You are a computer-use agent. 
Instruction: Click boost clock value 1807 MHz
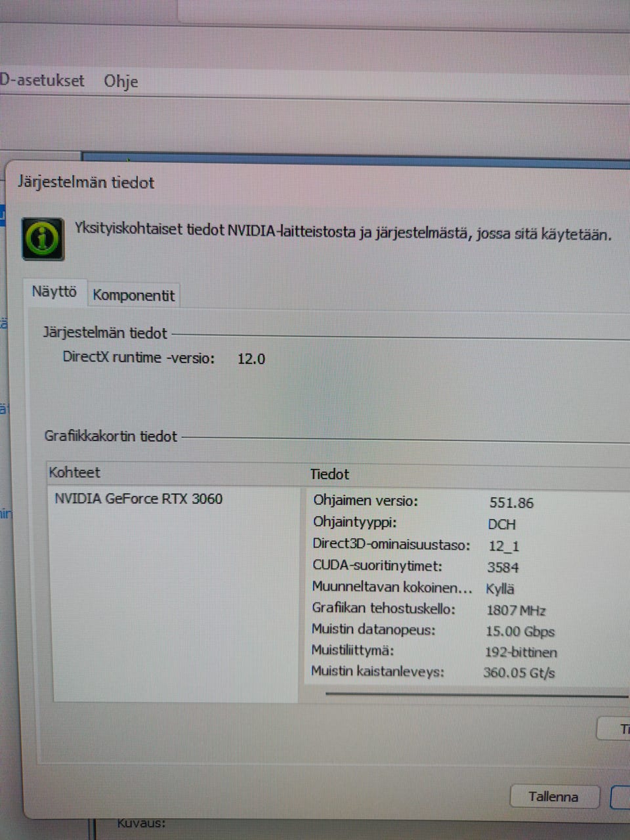[516, 610]
